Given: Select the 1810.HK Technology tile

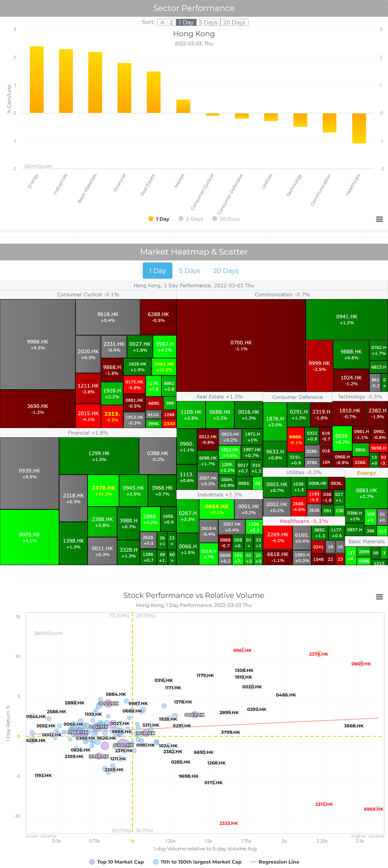Looking at the screenshot, I should point(350,413).
